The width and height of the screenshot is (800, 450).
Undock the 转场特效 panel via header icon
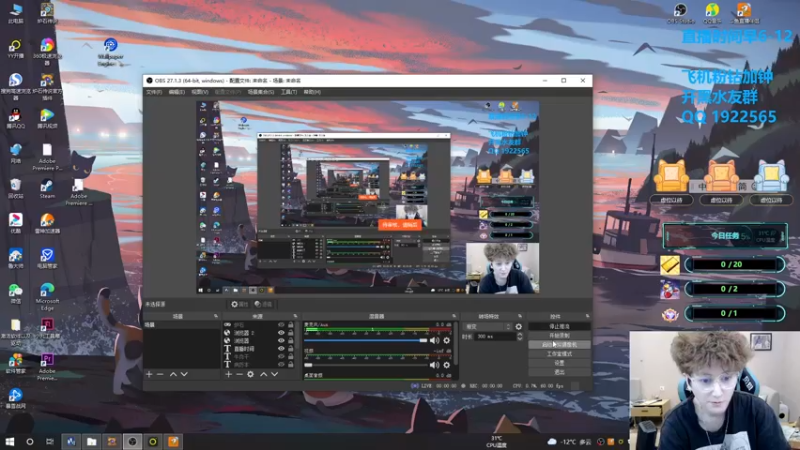(520, 316)
